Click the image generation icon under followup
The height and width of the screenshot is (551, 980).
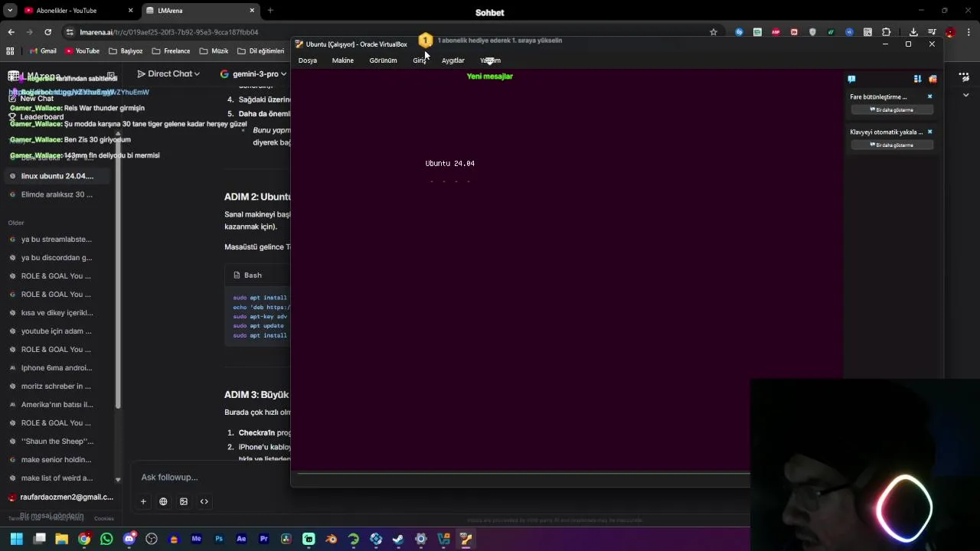pos(184,501)
